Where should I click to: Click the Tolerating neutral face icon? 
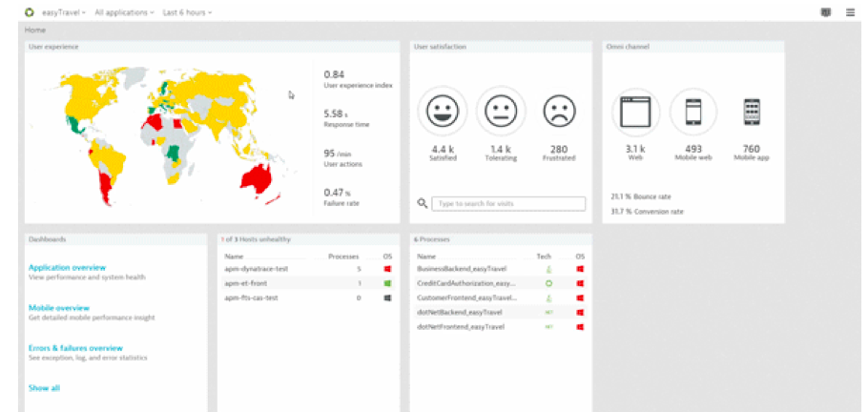click(500, 112)
